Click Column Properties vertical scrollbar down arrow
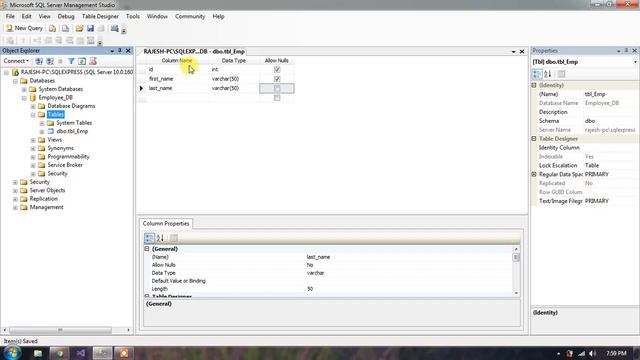640x360 pixels. (x=516, y=293)
